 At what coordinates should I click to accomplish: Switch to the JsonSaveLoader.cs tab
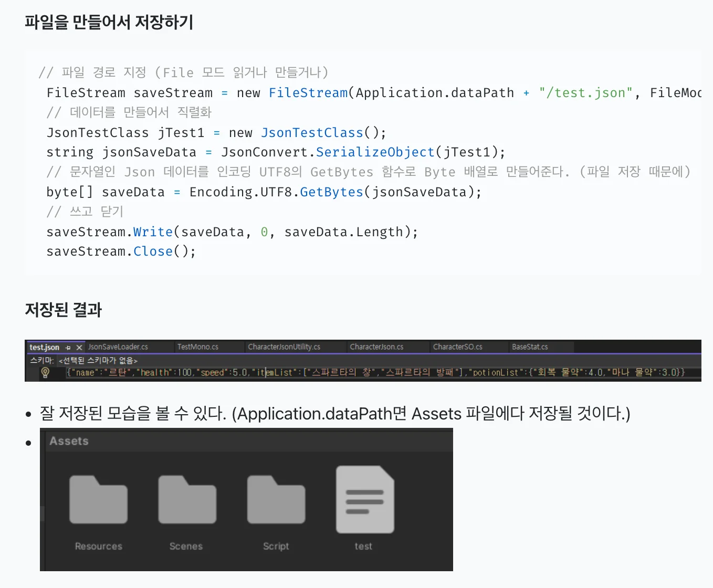118,347
